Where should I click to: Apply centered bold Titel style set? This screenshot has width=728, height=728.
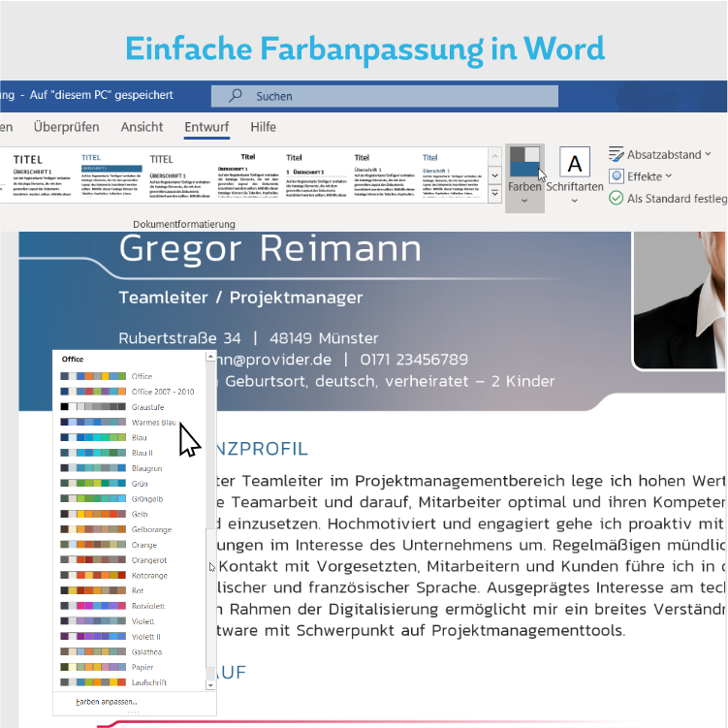248,175
